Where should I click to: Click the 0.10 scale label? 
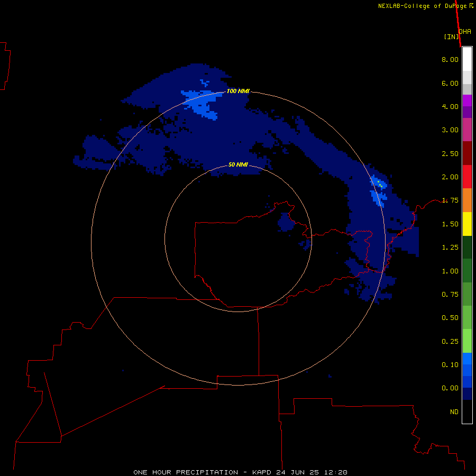(450, 365)
